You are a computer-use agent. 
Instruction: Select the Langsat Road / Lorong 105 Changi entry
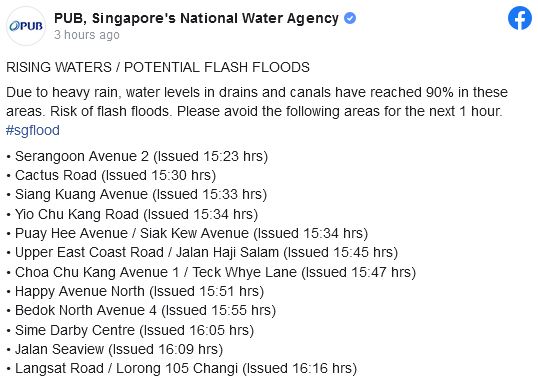click(x=182, y=368)
